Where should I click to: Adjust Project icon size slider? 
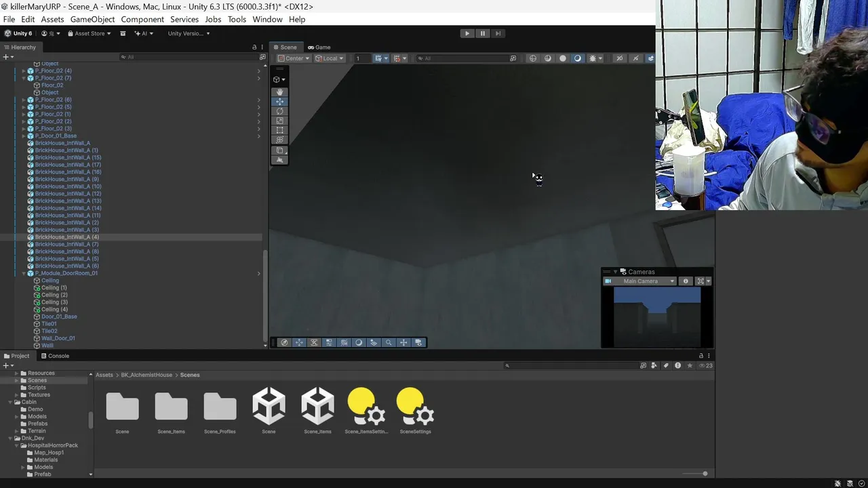pos(696,474)
